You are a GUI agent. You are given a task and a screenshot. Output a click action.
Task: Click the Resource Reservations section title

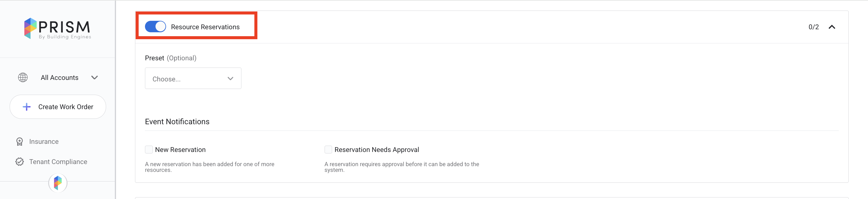(205, 27)
